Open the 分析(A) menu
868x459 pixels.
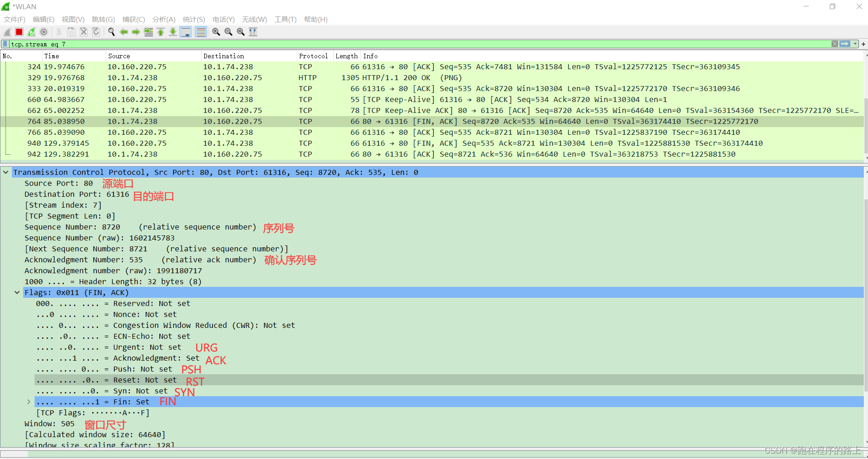(x=164, y=20)
